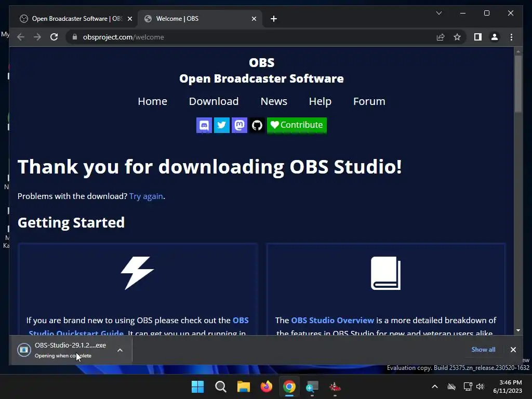
Task: Open the remote desktop taskbar app
Action: (x=312, y=387)
